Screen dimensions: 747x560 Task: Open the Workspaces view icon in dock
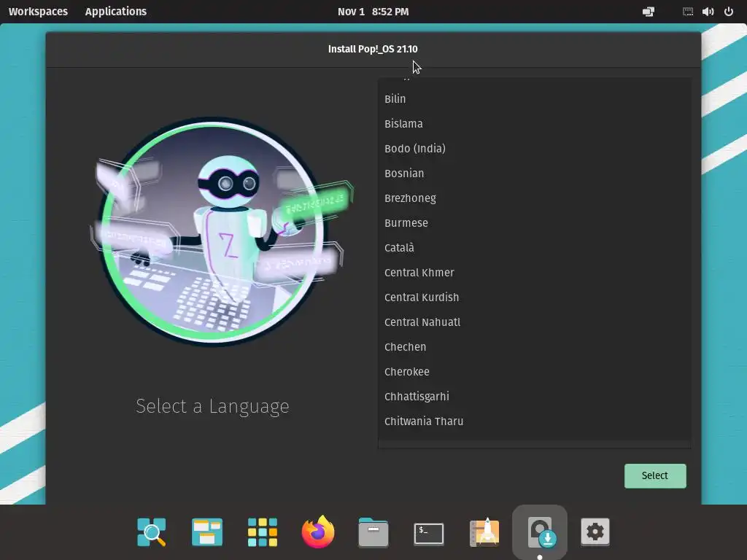tap(206, 532)
